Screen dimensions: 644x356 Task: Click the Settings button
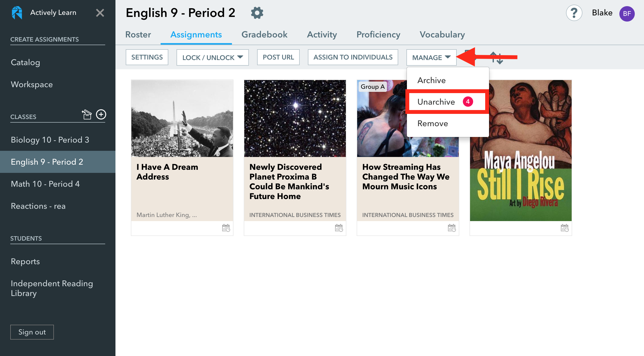[x=147, y=57]
